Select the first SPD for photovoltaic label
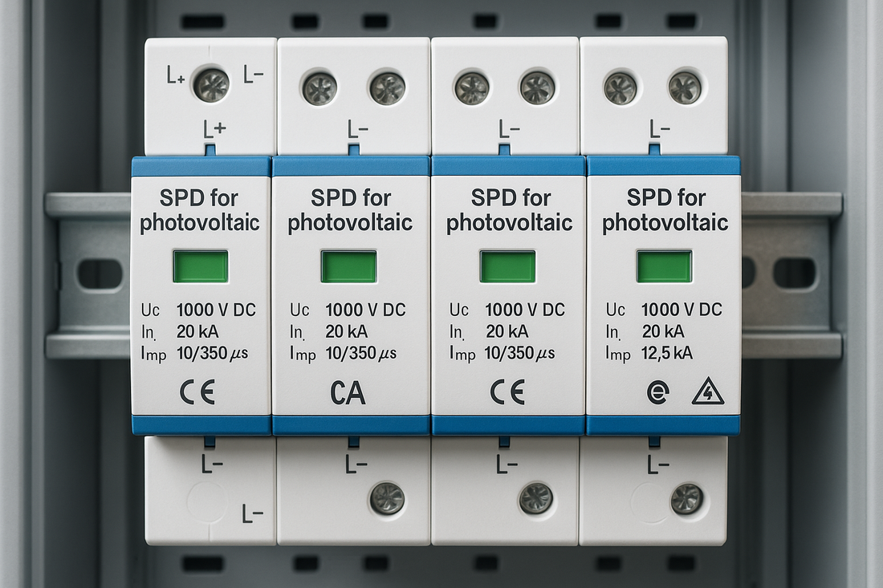This screenshot has width=883, height=588. pyautogui.click(x=201, y=209)
